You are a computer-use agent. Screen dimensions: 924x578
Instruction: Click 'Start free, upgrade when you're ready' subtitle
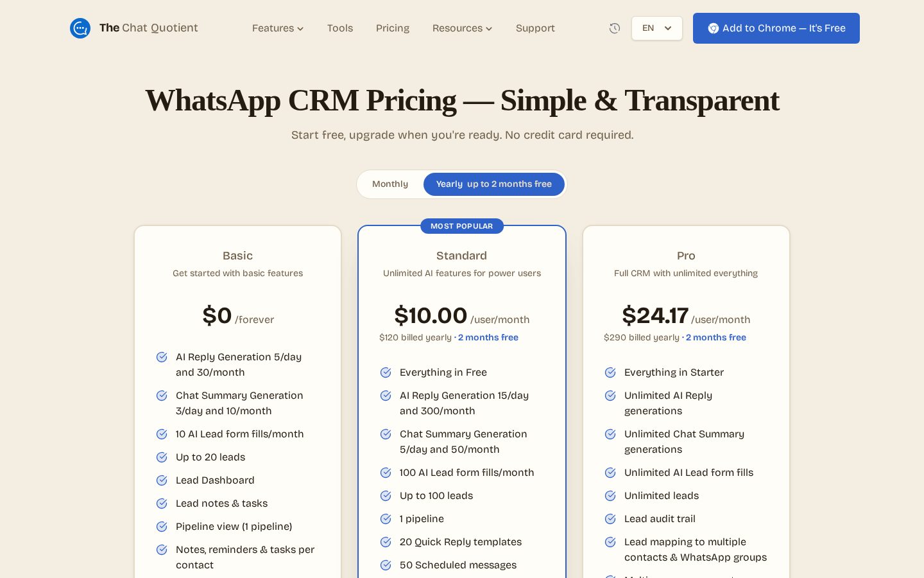pos(462,135)
